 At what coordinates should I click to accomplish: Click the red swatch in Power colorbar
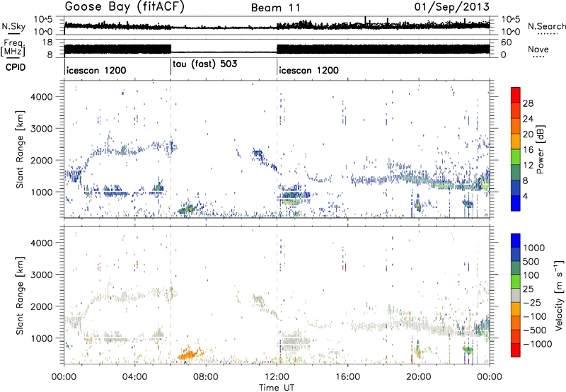(516, 95)
